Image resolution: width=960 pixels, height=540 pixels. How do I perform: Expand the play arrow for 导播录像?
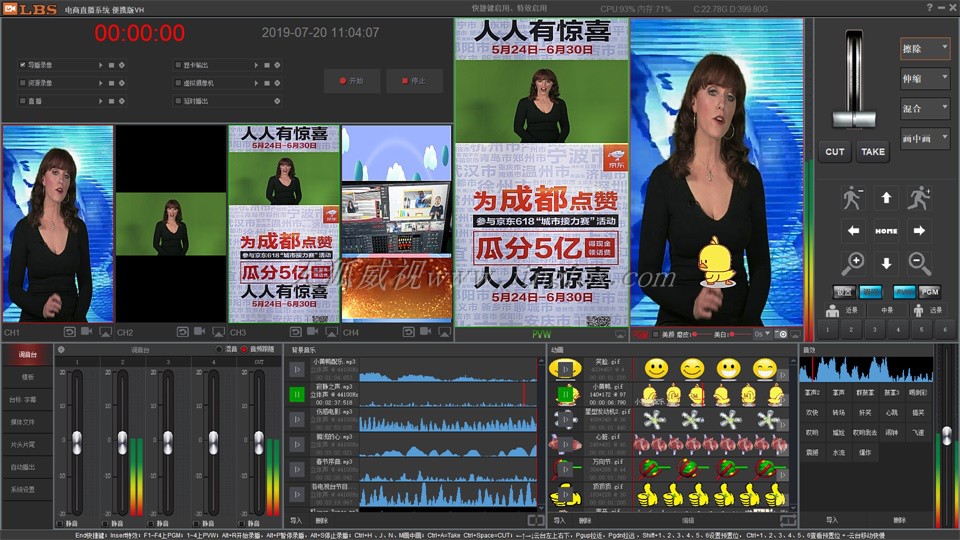100,65
